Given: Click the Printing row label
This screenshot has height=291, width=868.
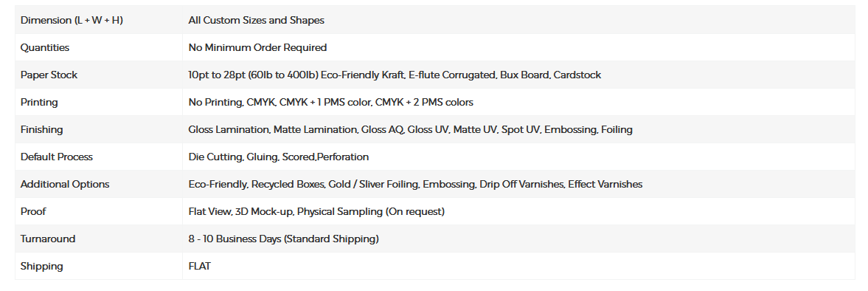Looking at the screenshot, I should [39, 102].
